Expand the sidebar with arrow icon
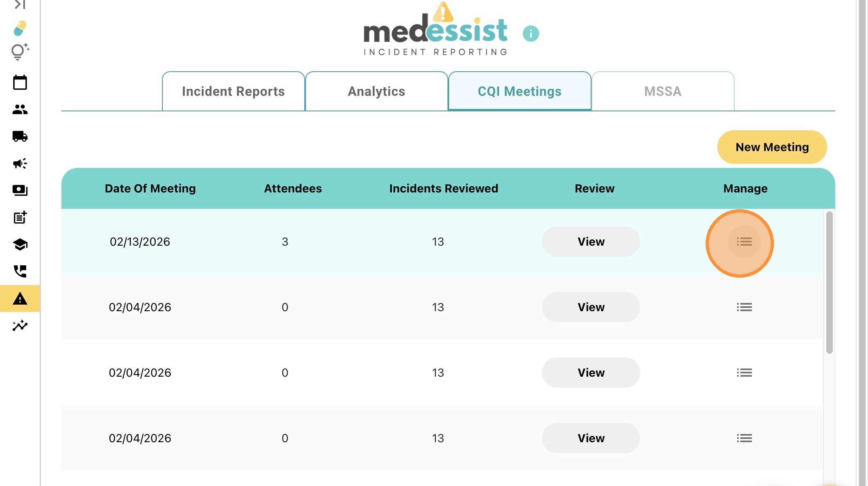 coord(20,5)
